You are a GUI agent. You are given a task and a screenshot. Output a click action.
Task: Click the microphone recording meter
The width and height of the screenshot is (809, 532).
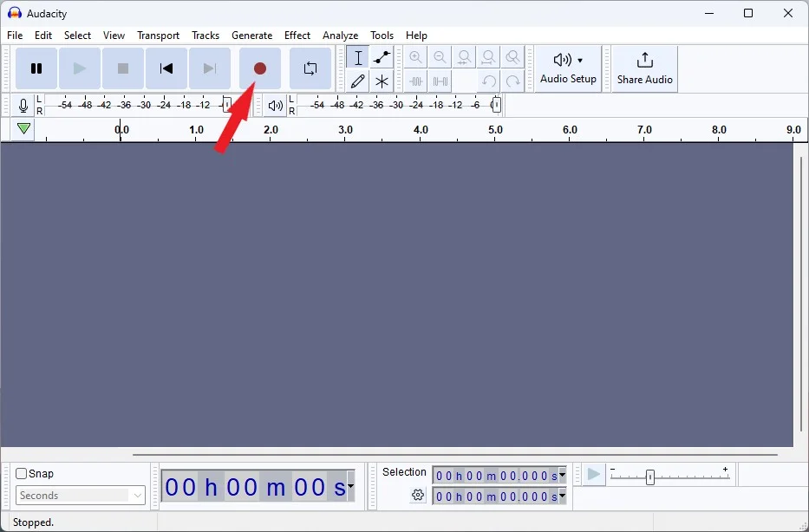(x=23, y=105)
